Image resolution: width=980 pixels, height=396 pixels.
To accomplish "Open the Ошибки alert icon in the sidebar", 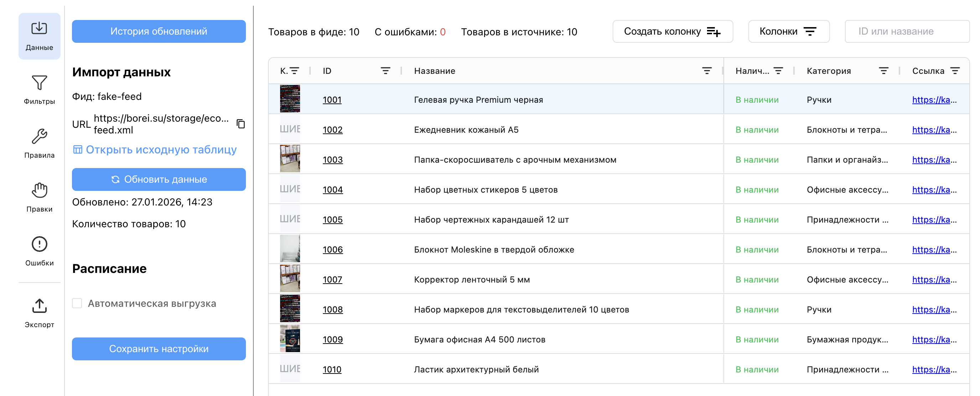I will (x=39, y=244).
